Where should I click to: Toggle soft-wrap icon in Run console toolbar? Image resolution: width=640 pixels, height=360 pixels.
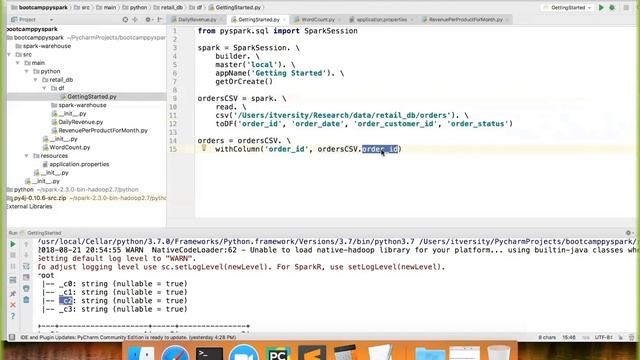coord(27,266)
